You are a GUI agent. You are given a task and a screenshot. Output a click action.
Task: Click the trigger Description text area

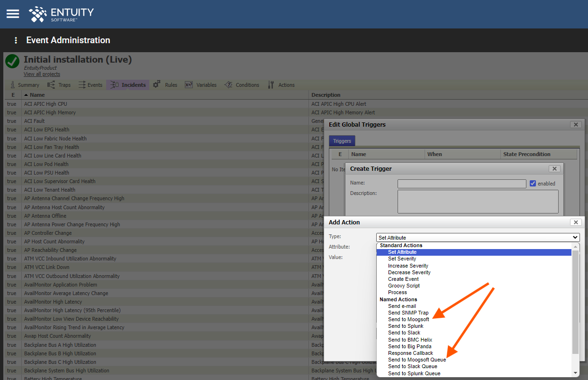point(478,202)
